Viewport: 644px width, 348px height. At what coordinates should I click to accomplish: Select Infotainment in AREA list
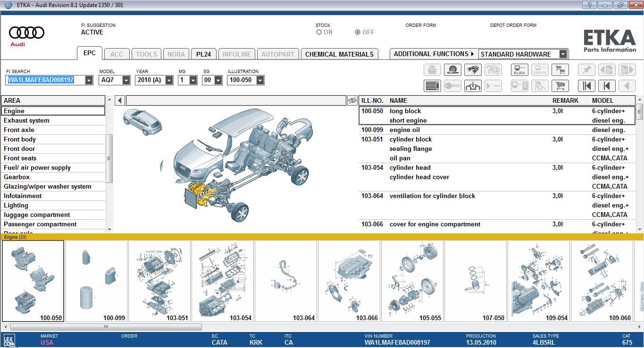(x=53, y=196)
